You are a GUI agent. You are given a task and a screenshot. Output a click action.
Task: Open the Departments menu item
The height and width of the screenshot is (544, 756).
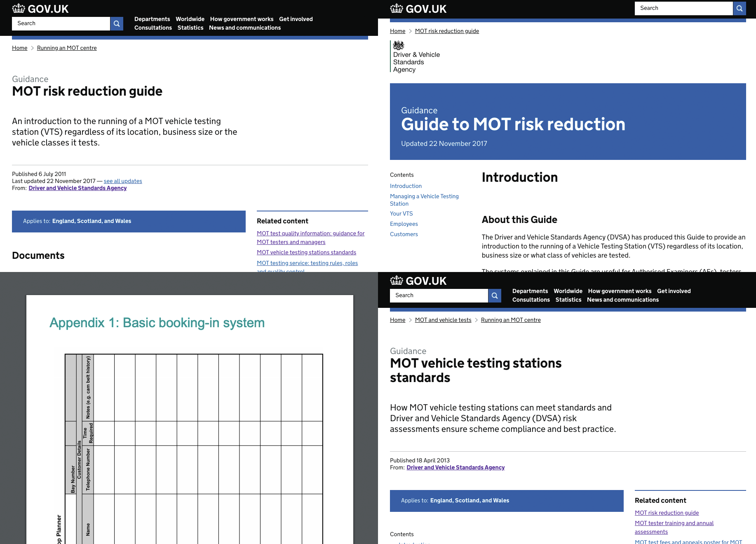point(152,19)
